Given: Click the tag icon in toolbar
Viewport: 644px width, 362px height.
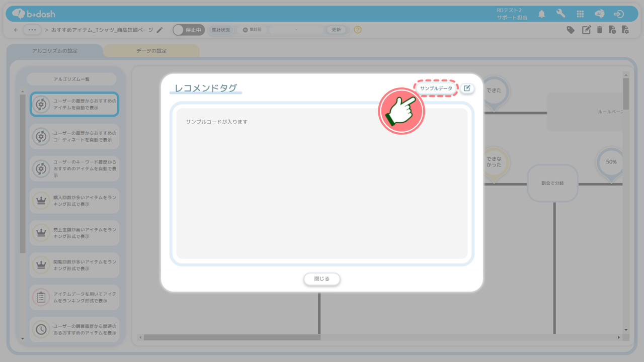Looking at the screenshot, I should tap(571, 30).
